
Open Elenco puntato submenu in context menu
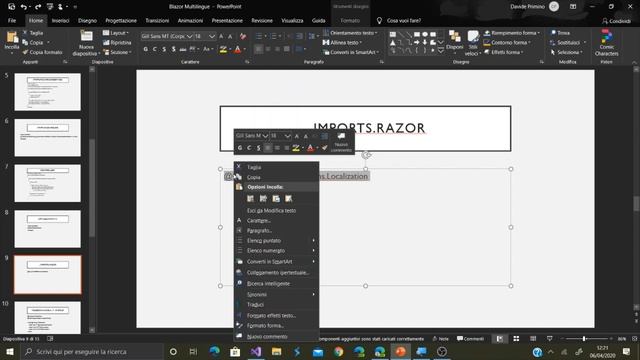click(276, 241)
